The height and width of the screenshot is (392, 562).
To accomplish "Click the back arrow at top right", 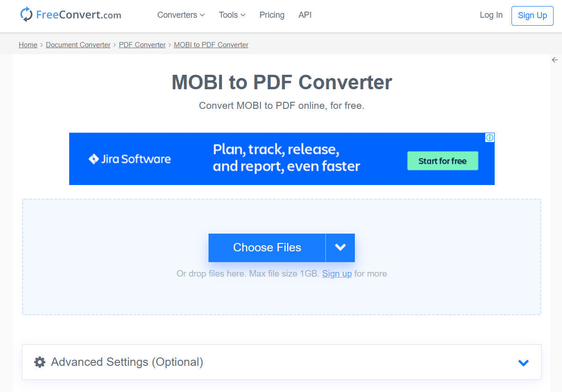I will click(x=555, y=60).
